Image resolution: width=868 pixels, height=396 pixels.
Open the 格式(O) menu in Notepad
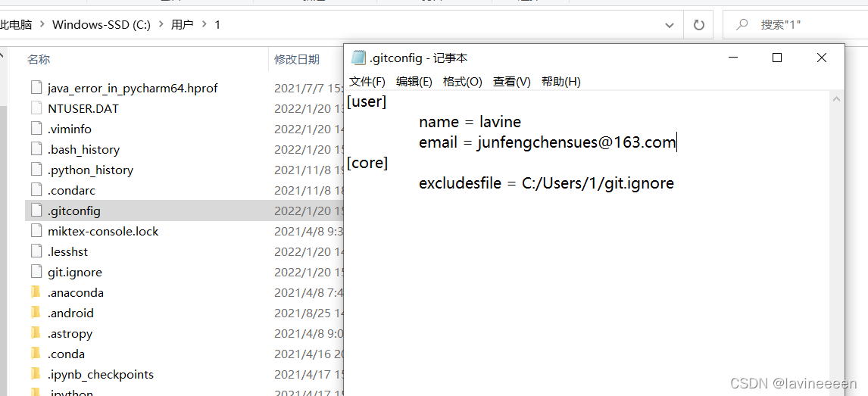coord(463,82)
